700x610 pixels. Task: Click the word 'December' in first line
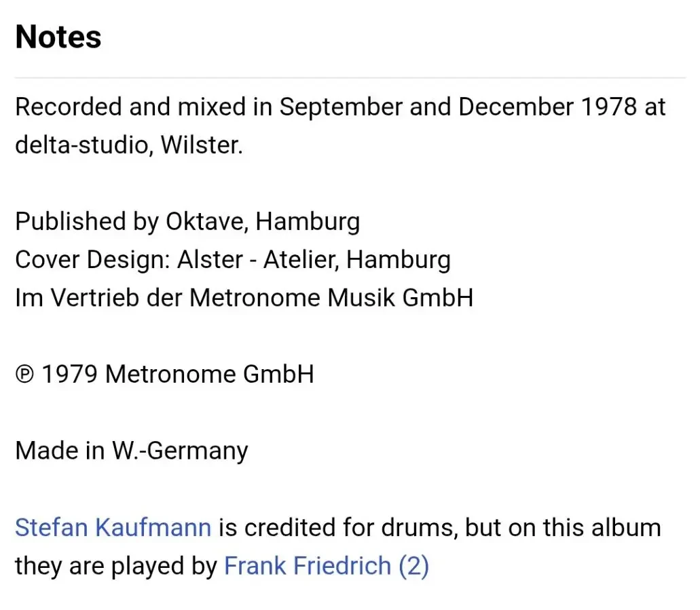(516, 107)
